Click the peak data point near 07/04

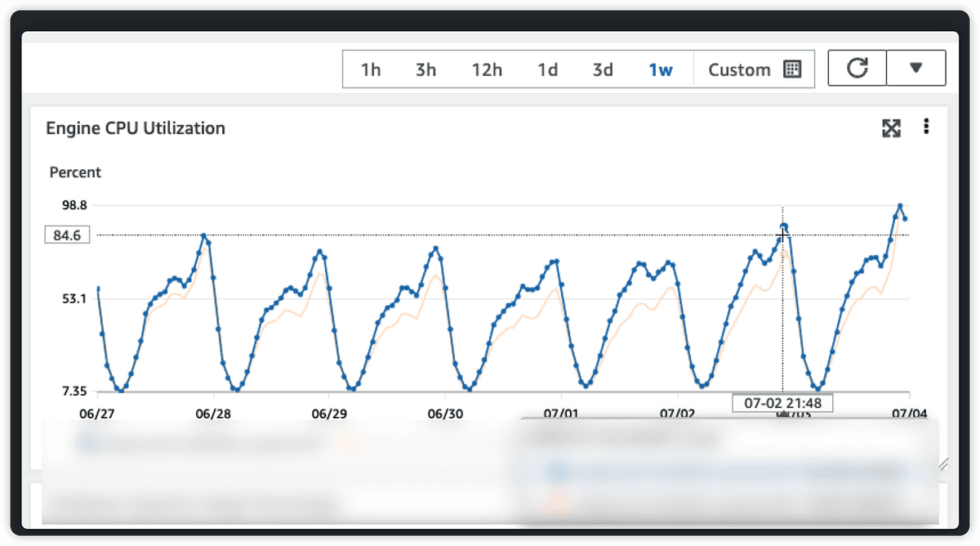coord(900,206)
